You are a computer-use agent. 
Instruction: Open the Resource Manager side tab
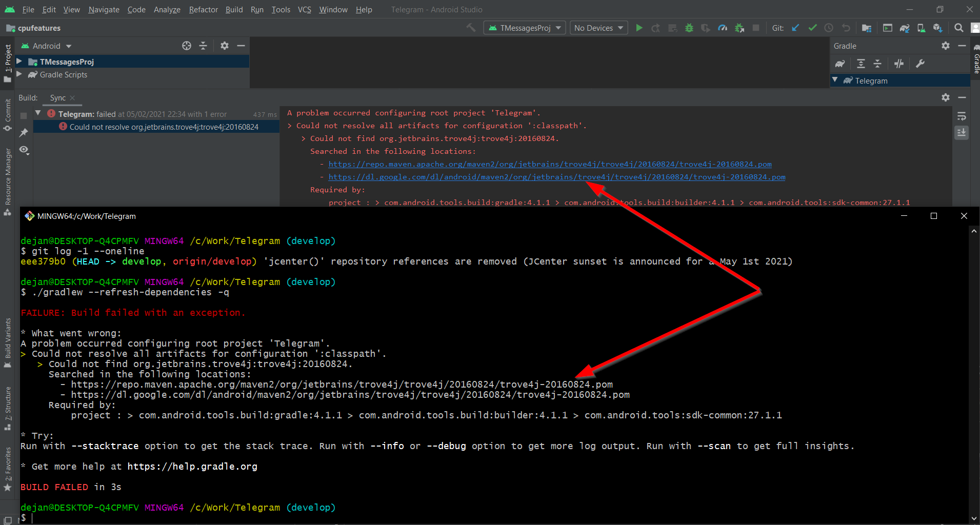[x=8, y=181]
